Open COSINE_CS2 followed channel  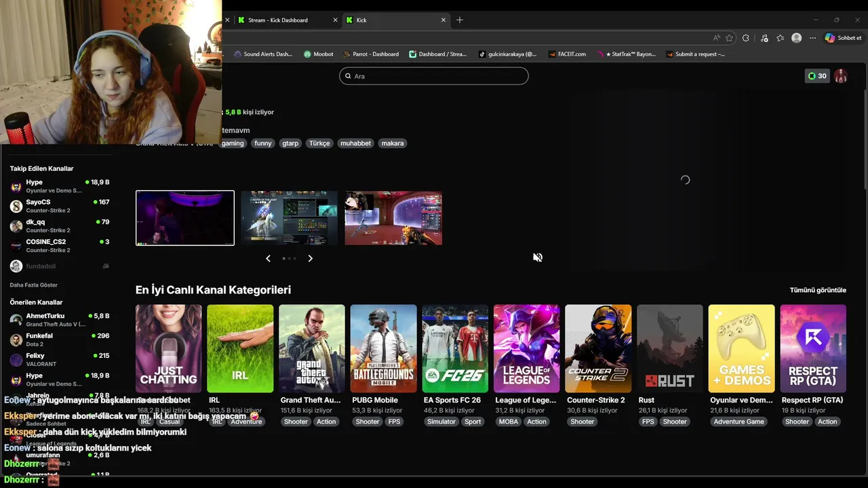(60, 245)
